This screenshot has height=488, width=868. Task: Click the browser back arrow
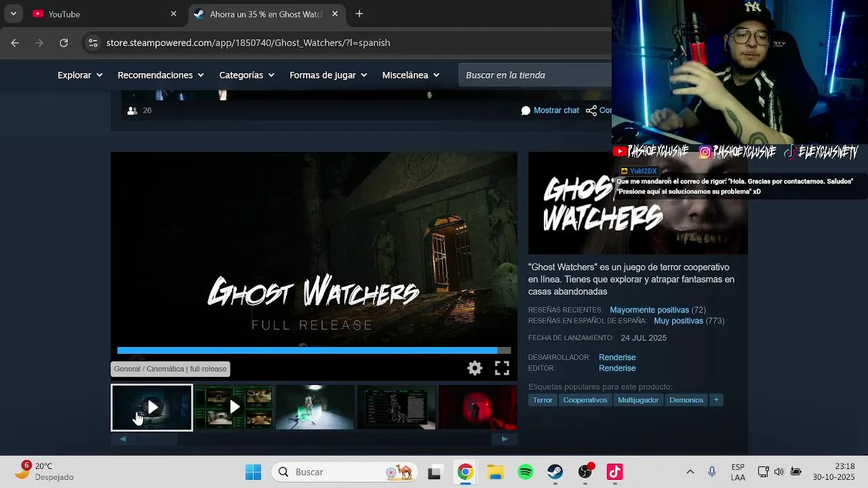15,43
